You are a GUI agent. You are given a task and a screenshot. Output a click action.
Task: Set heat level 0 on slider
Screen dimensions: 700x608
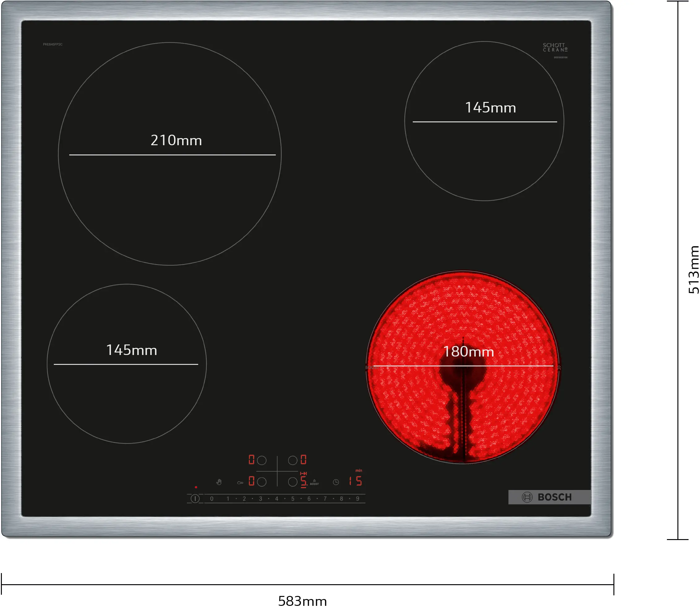point(212,499)
